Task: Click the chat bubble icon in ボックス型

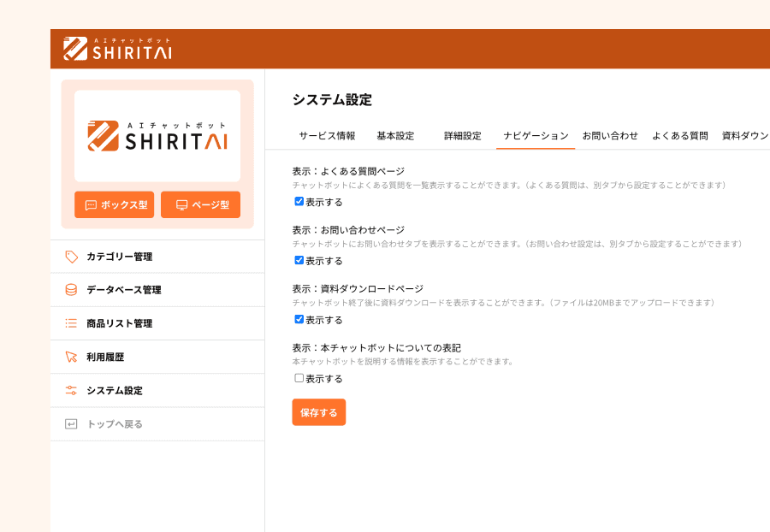Action: coord(91,205)
